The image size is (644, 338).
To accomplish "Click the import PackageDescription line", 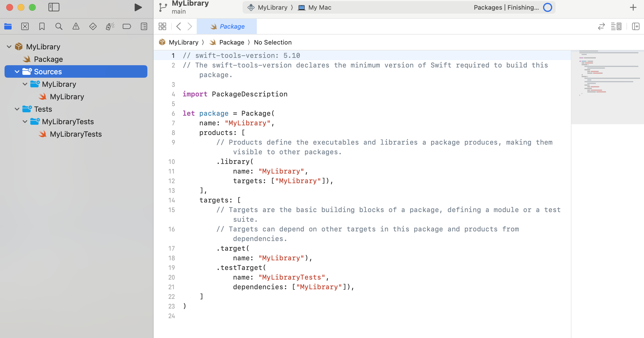I will [235, 94].
